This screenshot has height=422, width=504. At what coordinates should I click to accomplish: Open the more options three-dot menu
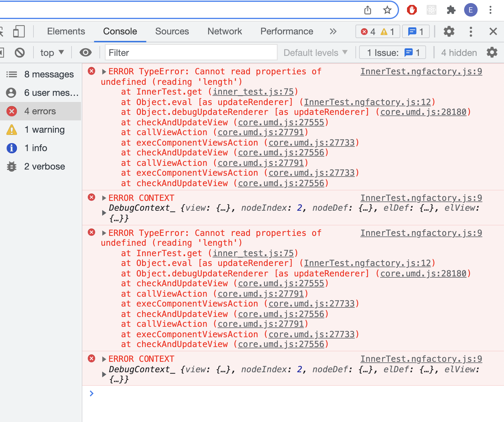(x=471, y=31)
